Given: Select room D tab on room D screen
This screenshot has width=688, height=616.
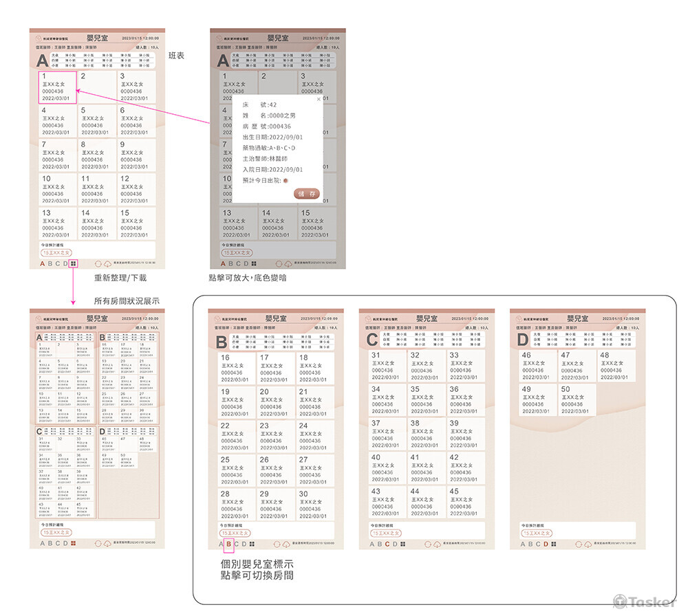Looking at the screenshot, I should (x=546, y=544).
